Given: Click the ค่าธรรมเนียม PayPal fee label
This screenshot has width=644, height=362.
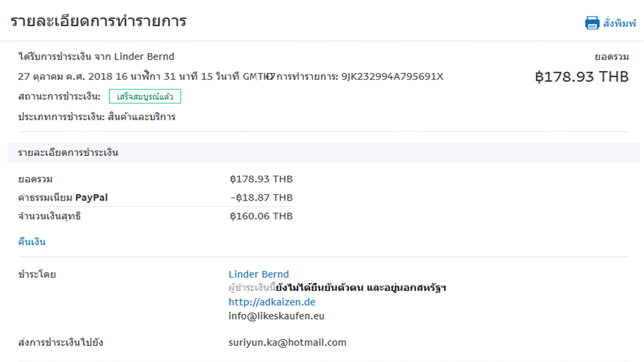Looking at the screenshot, I should [63, 197].
